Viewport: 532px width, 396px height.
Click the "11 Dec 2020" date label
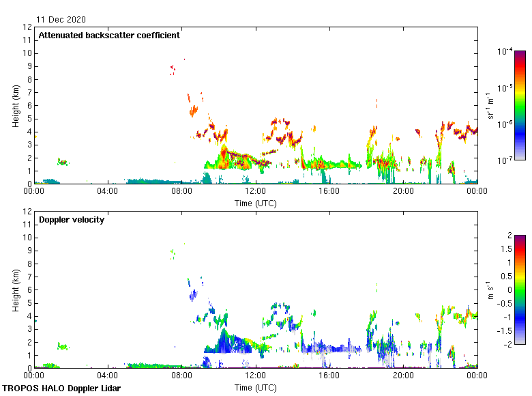pyautogui.click(x=61, y=20)
